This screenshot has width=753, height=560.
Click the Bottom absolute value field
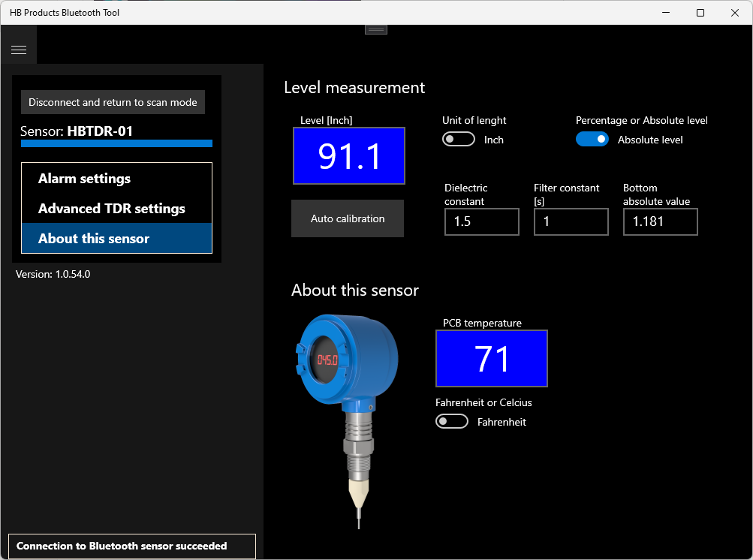coord(661,221)
